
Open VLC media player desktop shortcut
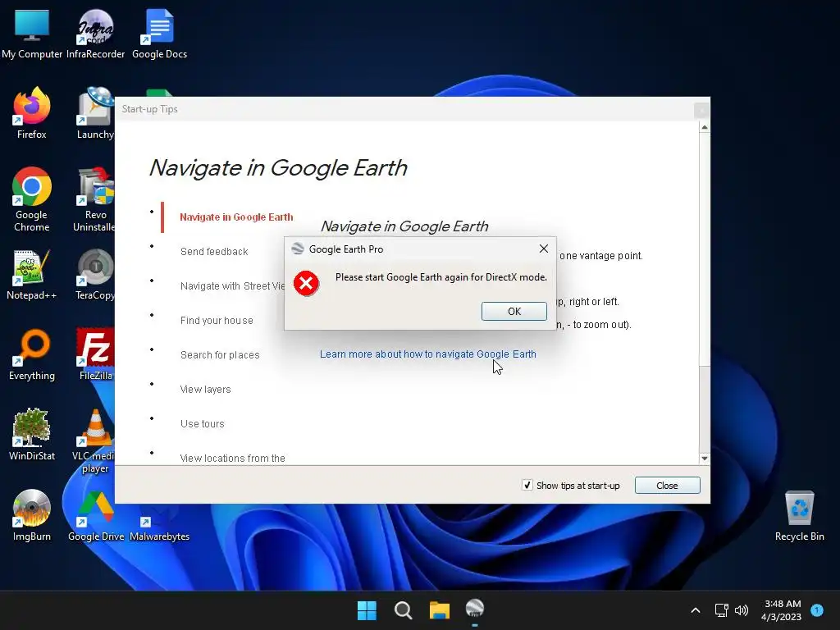[x=95, y=441]
